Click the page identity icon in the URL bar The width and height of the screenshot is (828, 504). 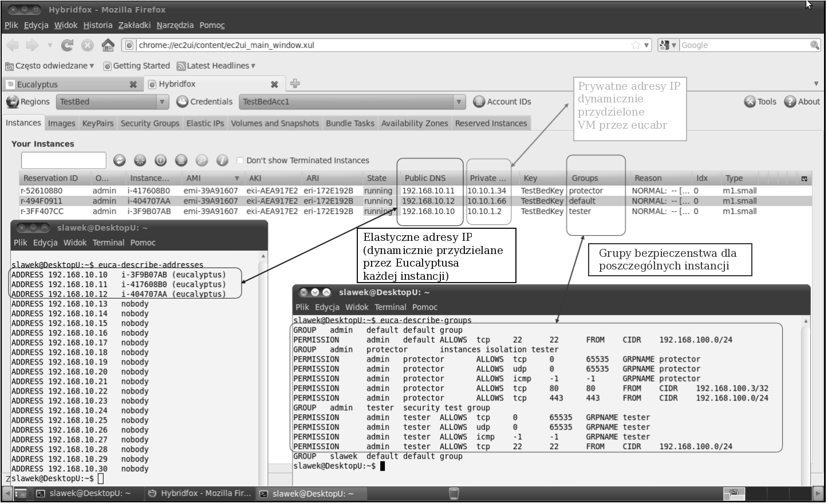coord(129,45)
